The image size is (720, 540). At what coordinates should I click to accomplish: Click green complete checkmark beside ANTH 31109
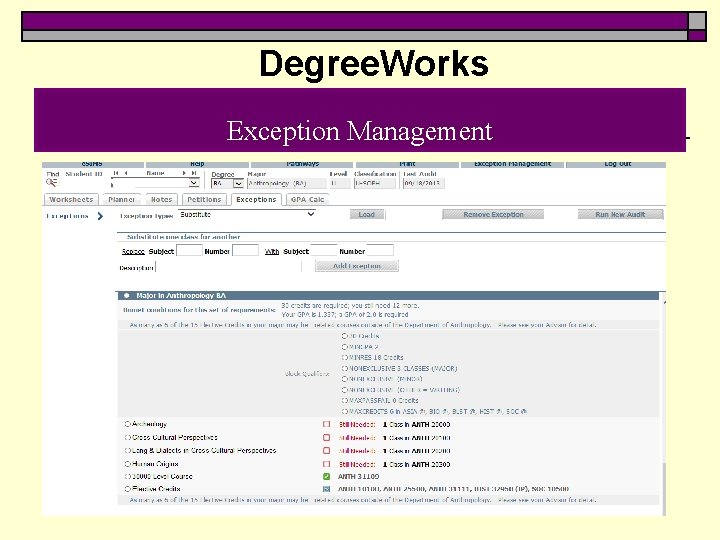(x=326, y=477)
